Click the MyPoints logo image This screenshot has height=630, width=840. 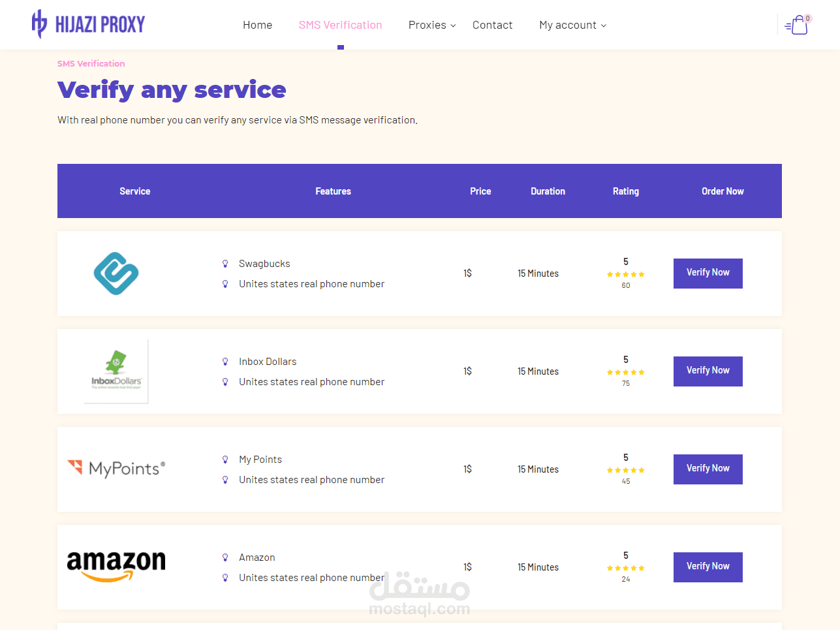(x=116, y=468)
